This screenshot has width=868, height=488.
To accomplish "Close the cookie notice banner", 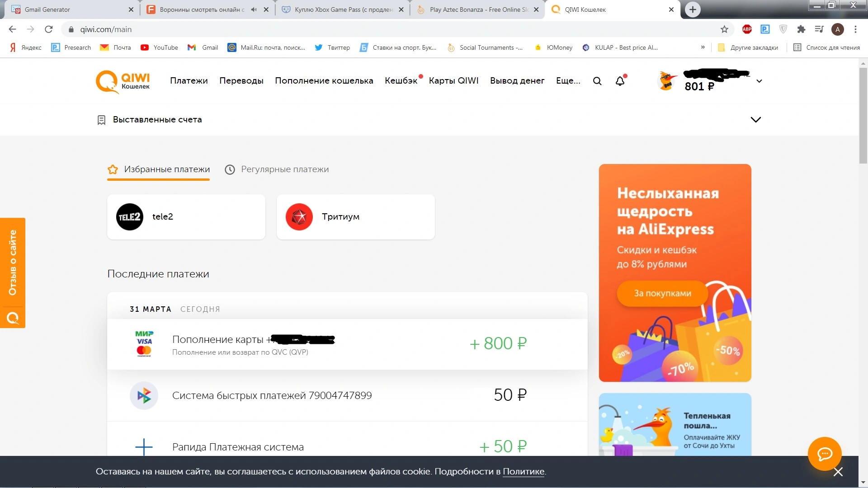I will (x=838, y=472).
